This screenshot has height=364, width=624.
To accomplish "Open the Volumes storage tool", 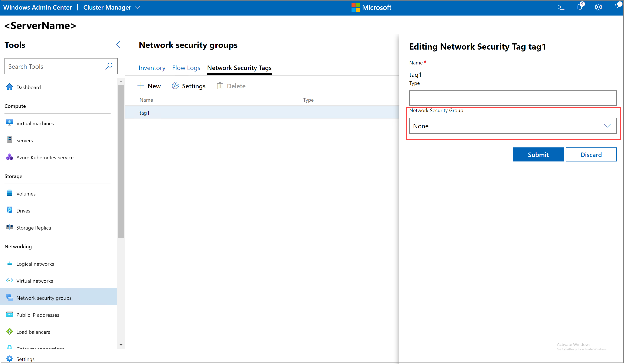I will [x=26, y=193].
